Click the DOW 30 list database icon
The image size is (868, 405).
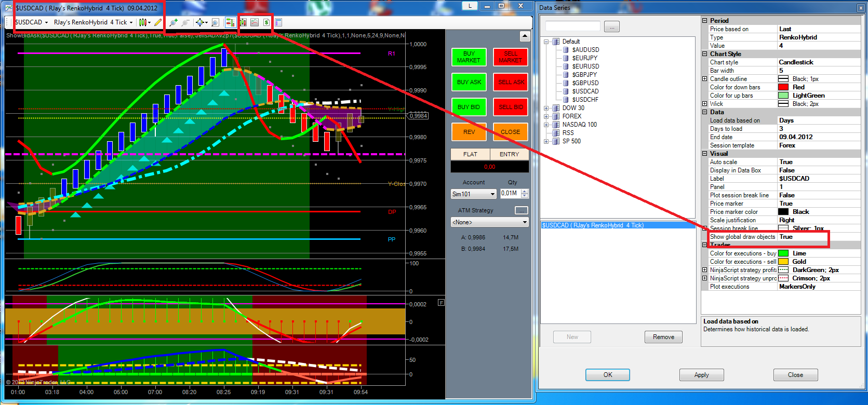pos(556,108)
